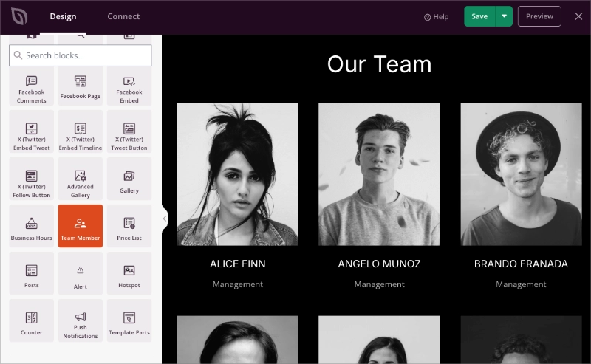Screen dimensions: 591x364
Task: Switch to the Connect tab
Action: pyautogui.click(x=123, y=16)
